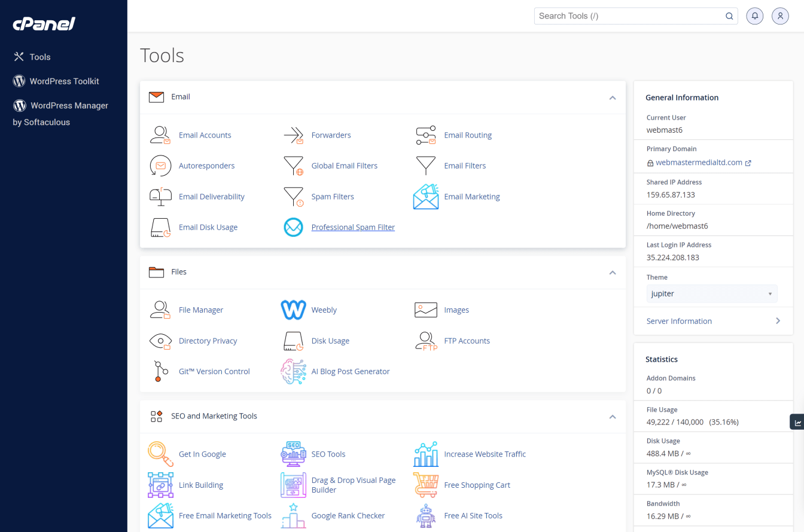The height and width of the screenshot is (532, 804).
Task: Open the File Manager icon
Action: pyautogui.click(x=160, y=310)
